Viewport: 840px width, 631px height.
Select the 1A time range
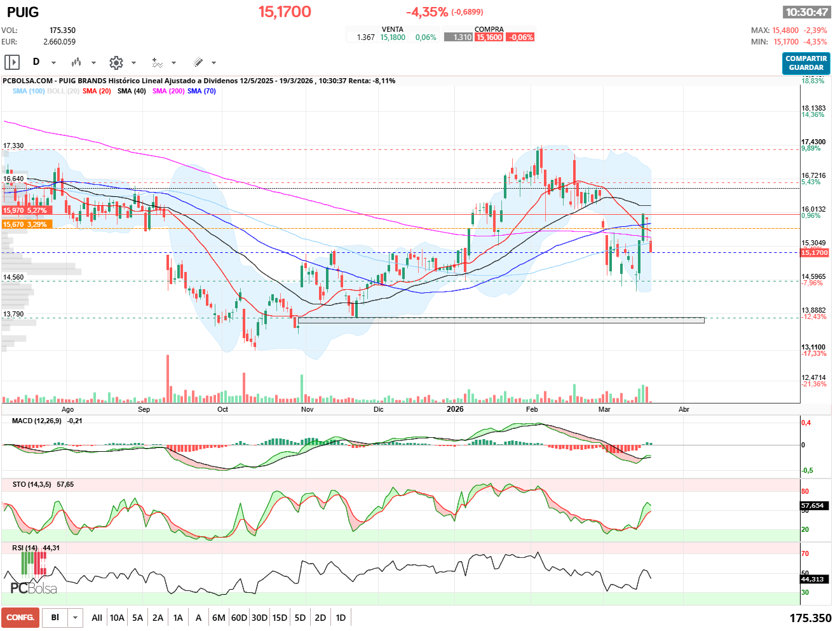(x=178, y=618)
